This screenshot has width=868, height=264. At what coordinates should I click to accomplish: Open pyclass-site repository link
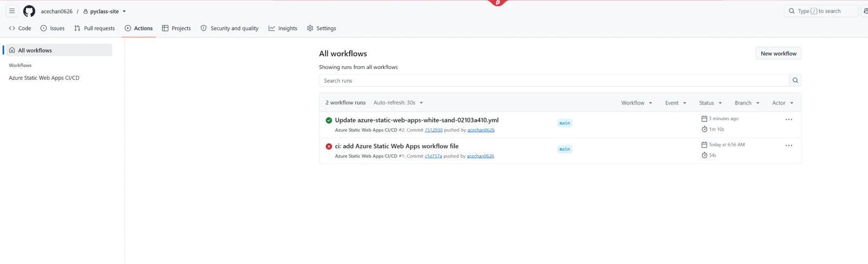click(x=104, y=11)
